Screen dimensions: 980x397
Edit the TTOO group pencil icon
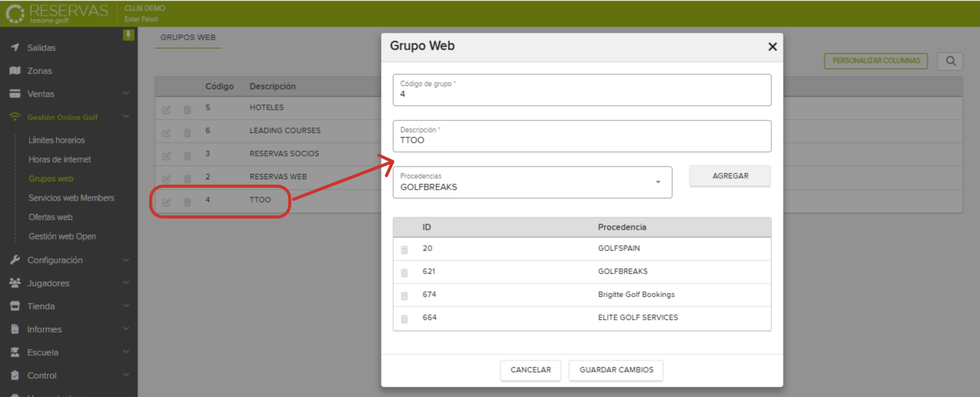click(166, 202)
